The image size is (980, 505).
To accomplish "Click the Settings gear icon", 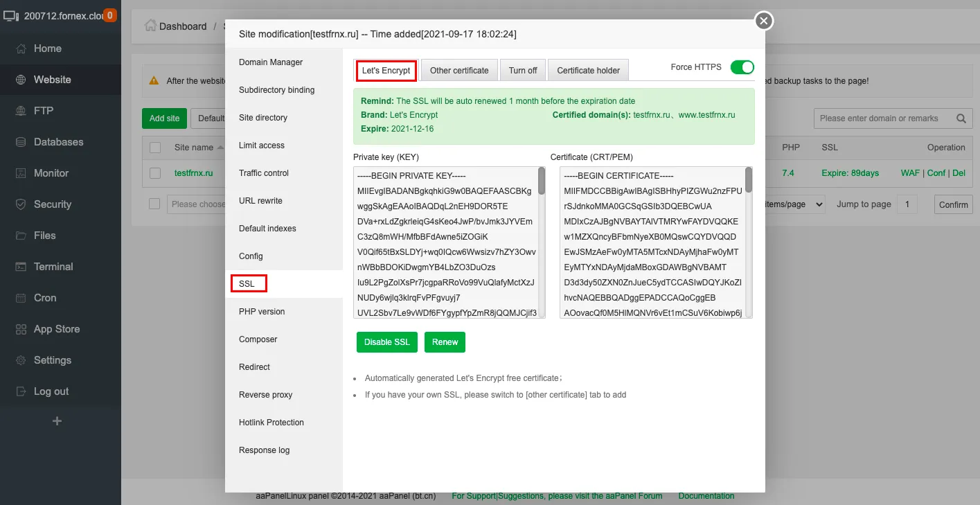I will click(21, 360).
